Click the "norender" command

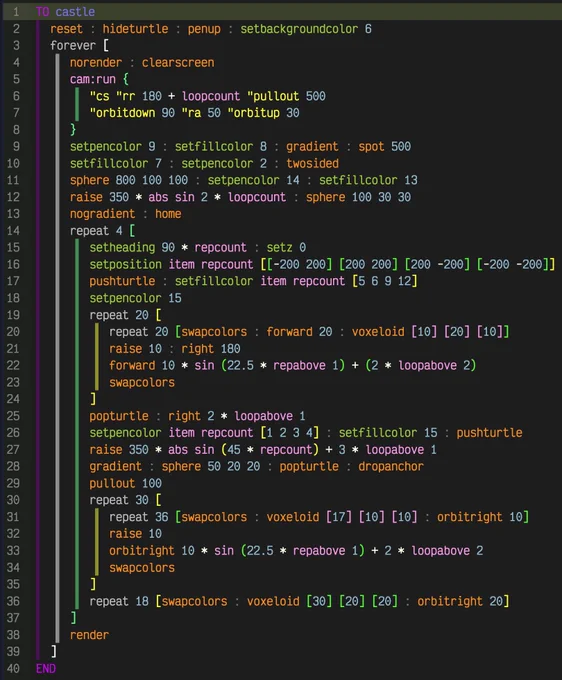pyautogui.click(x=96, y=62)
